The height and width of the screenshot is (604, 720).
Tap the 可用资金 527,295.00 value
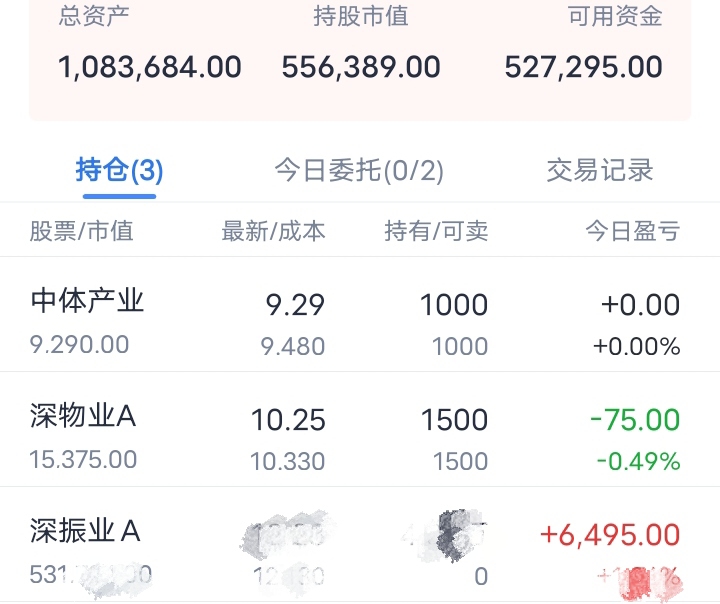coord(583,67)
